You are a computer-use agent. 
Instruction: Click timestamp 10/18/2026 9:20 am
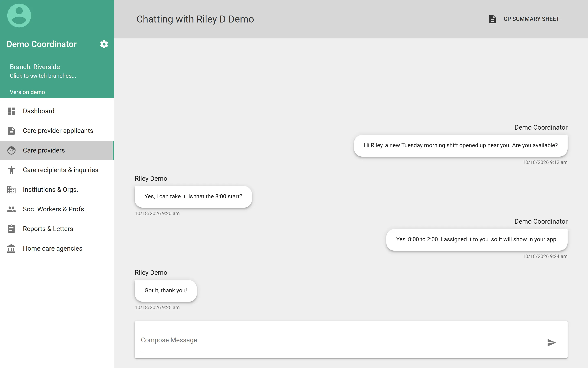coord(157,213)
